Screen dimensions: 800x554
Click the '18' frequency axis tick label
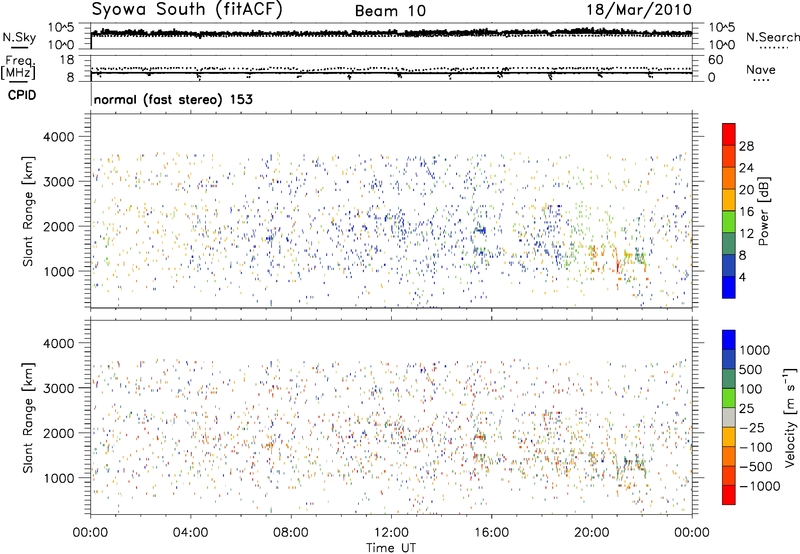(66, 60)
